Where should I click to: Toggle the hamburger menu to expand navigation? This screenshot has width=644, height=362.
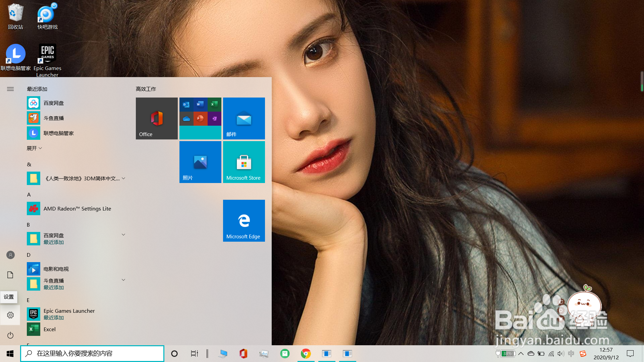pyautogui.click(x=10, y=89)
